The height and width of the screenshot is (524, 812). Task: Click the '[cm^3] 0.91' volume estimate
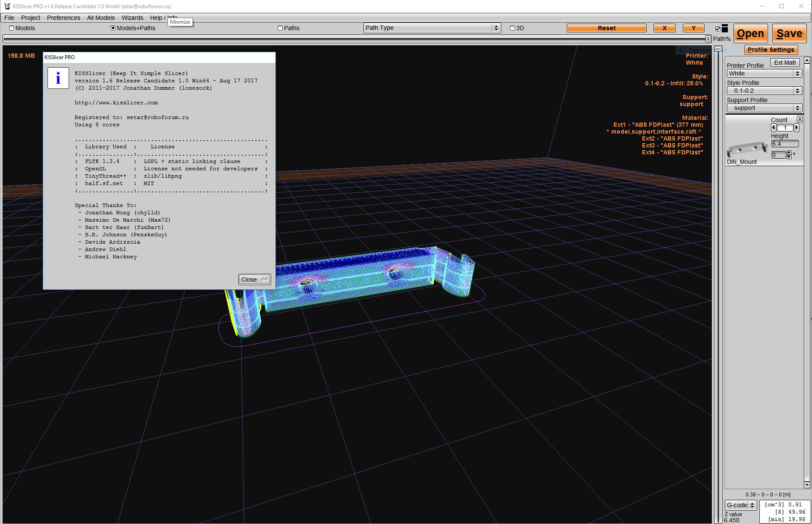point(783,504)
